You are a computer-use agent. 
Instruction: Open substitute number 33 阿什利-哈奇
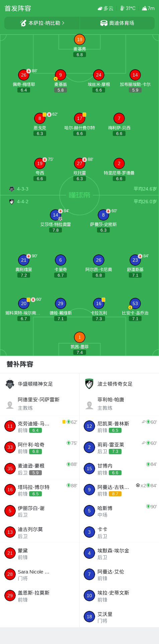[x=40, y=447]
